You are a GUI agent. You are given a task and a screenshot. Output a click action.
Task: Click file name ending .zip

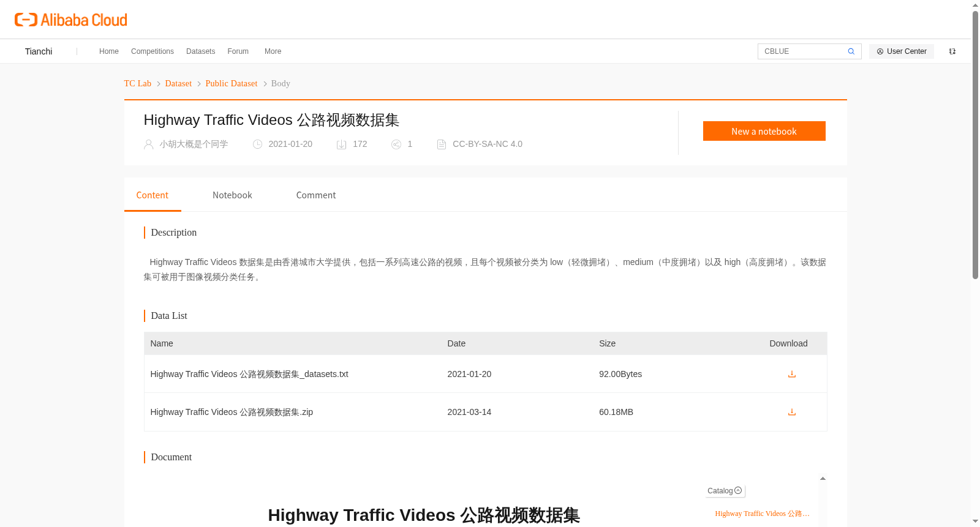pos(232,412)
